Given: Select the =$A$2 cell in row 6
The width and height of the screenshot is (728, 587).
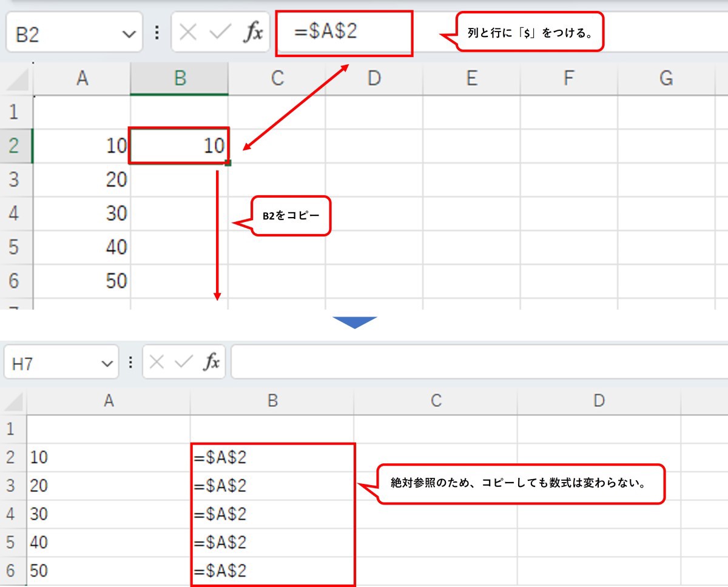Looking at the screenshot, I should [x=272, y=571].
